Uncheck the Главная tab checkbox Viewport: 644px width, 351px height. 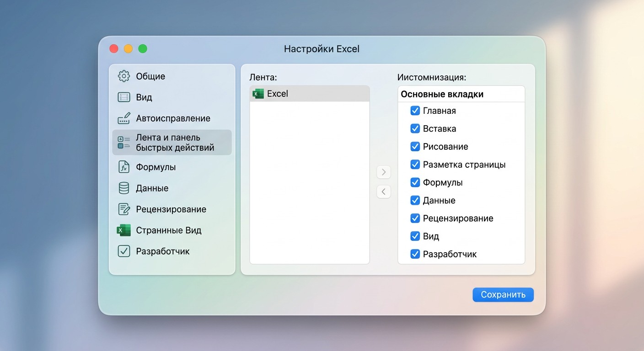point(415,111)
